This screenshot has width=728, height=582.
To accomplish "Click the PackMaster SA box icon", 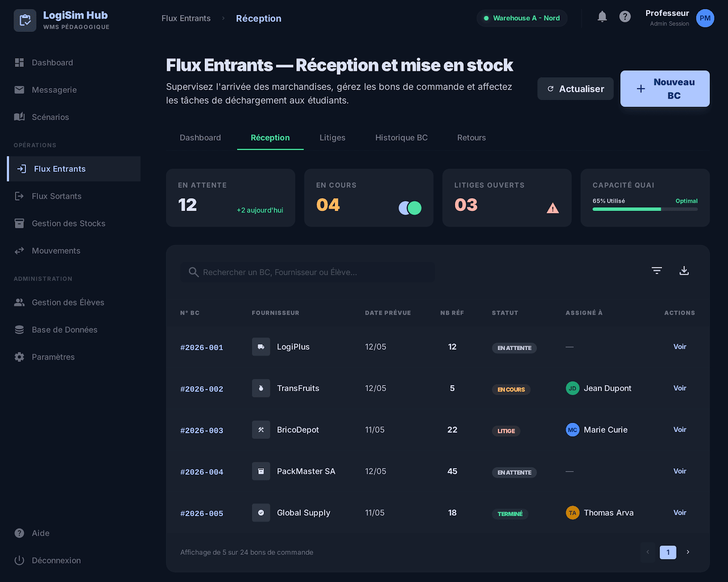I will (261, 472).
